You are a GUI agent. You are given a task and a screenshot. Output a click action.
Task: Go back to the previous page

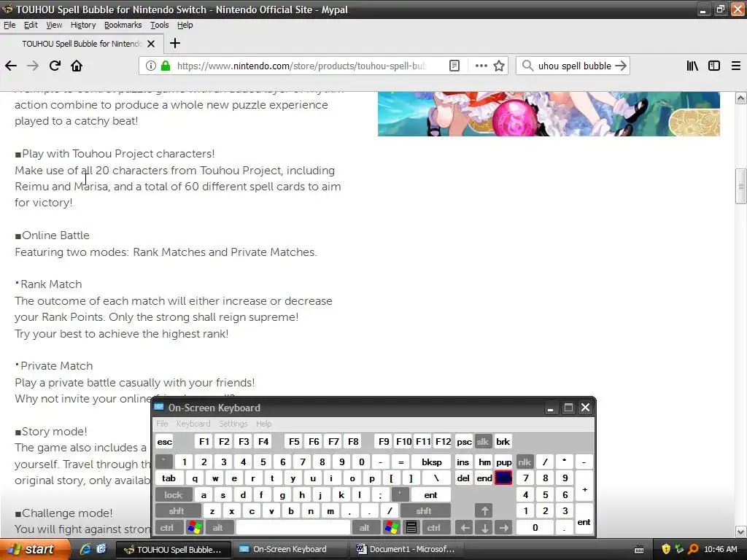tap(11, 66)
